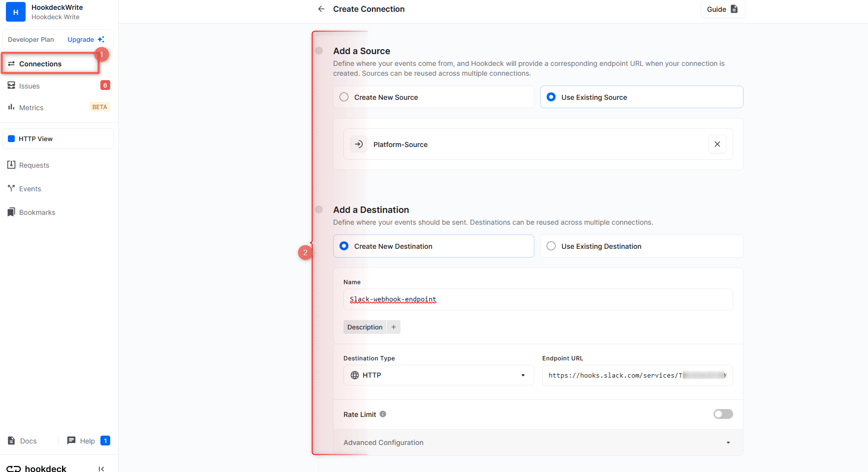Viewport: 868px width, 472px height.
Task: Open the Issues panel icon
Action: pyautogui.click(x=11, y=86)
